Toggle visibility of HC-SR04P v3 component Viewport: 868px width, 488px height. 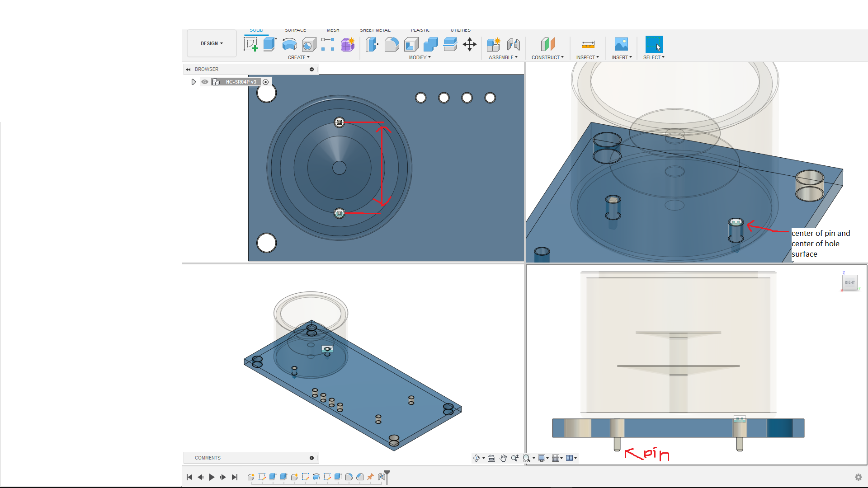(x=204, y=82)
